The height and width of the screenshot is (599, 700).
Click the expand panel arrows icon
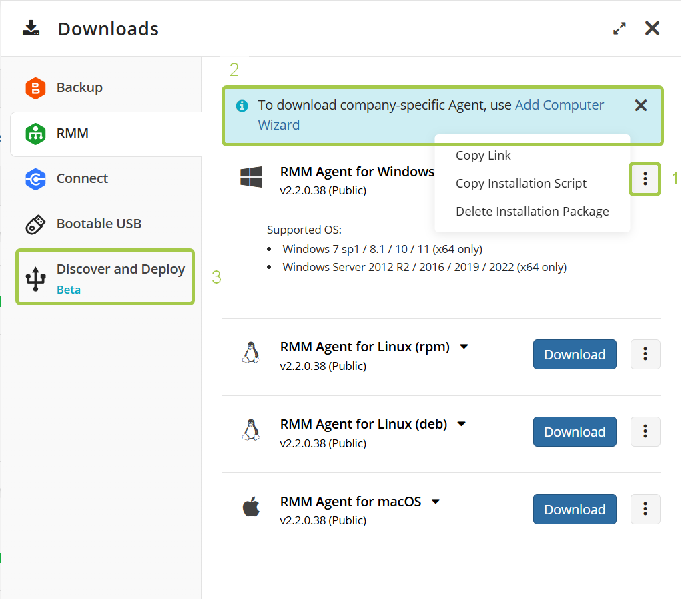click(620, 29)
